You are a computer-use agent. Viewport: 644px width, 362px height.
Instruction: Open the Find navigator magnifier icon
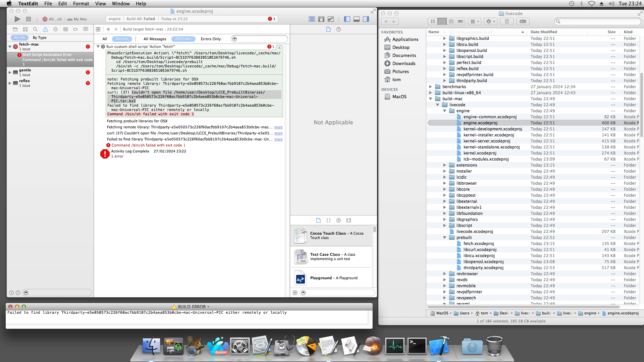point(35,29)
